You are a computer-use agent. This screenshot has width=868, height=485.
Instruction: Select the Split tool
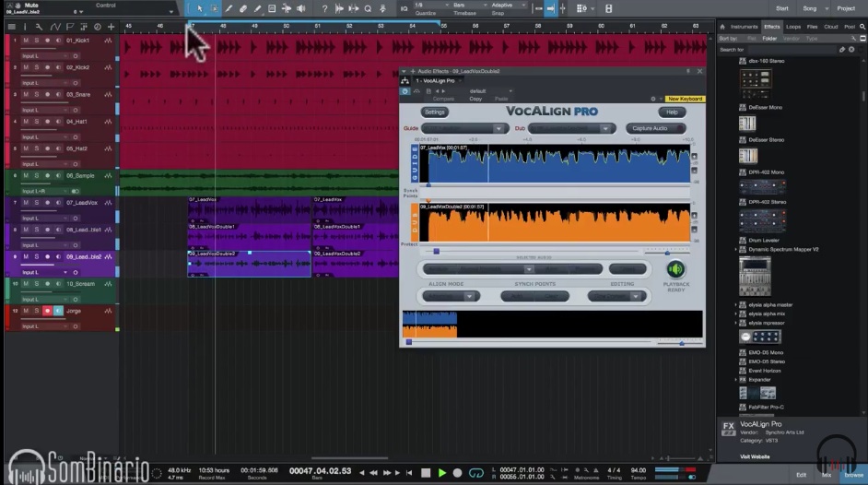pyautogui.click(x=229, y=8)
